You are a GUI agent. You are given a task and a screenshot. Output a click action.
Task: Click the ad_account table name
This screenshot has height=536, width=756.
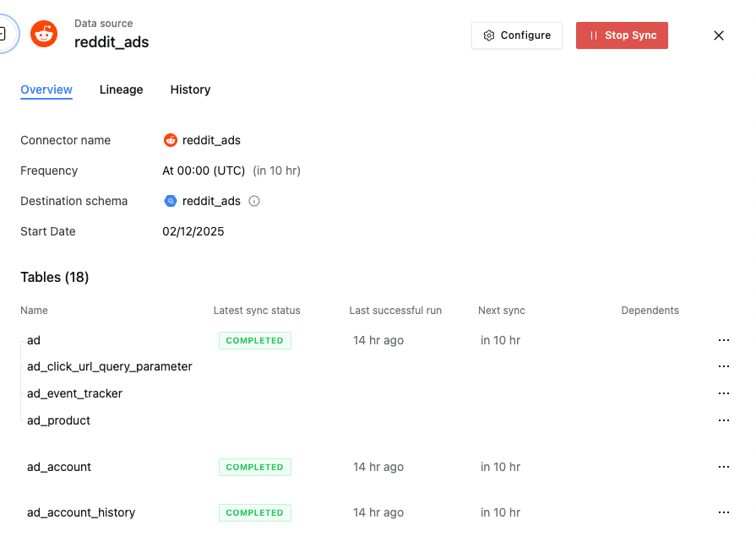(x=59, y=467)
